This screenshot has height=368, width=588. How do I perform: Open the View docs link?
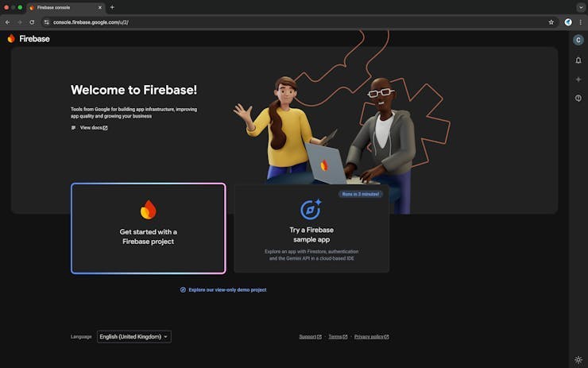click(94, 127)
